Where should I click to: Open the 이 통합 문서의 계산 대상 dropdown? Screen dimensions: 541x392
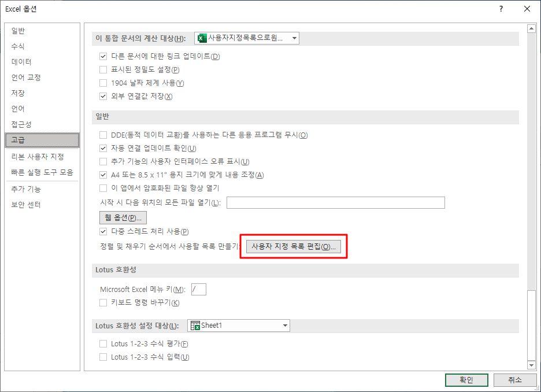(x=247, y=38)
